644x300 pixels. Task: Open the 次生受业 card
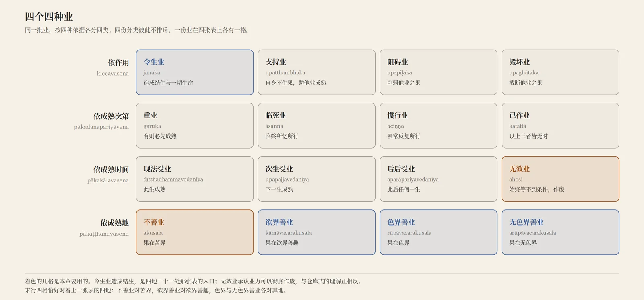coord(316,179)
